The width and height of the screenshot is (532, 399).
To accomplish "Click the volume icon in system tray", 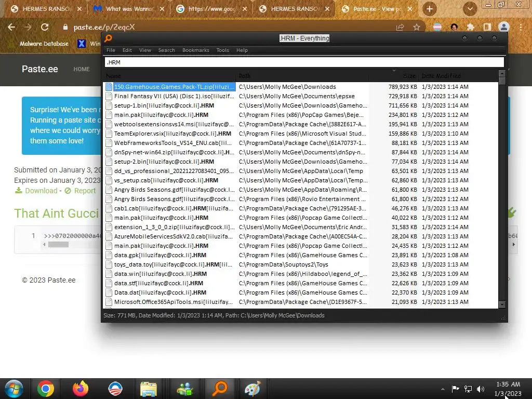I will click(x=481, y=389).
